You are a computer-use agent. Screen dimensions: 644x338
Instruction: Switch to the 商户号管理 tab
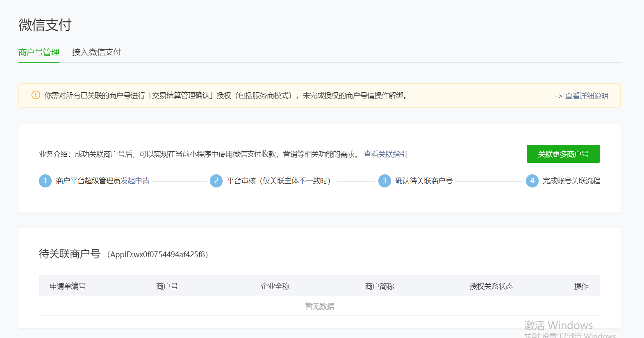39,52
